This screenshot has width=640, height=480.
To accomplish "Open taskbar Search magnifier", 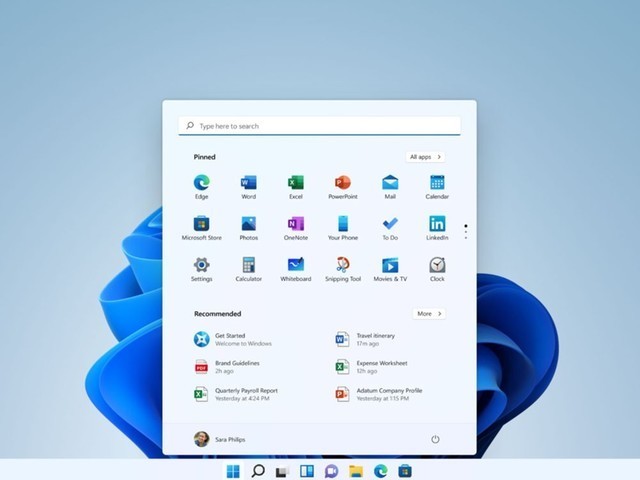I will 258,471.
